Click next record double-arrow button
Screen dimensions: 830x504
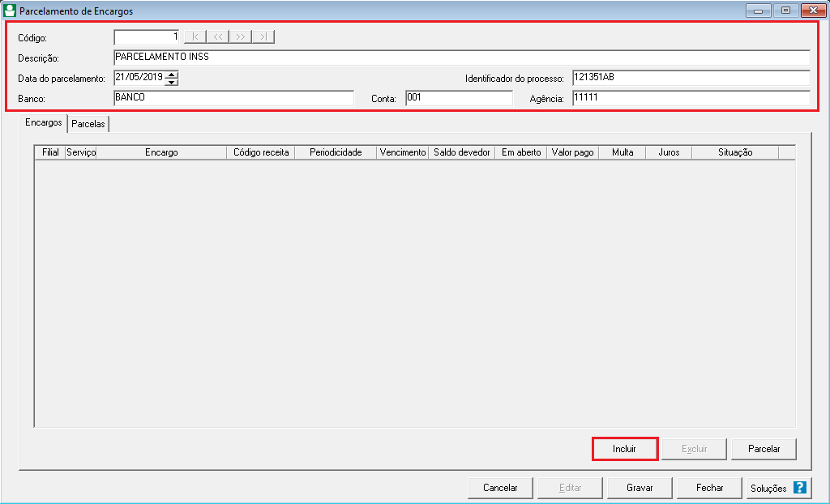click(241, 36)
